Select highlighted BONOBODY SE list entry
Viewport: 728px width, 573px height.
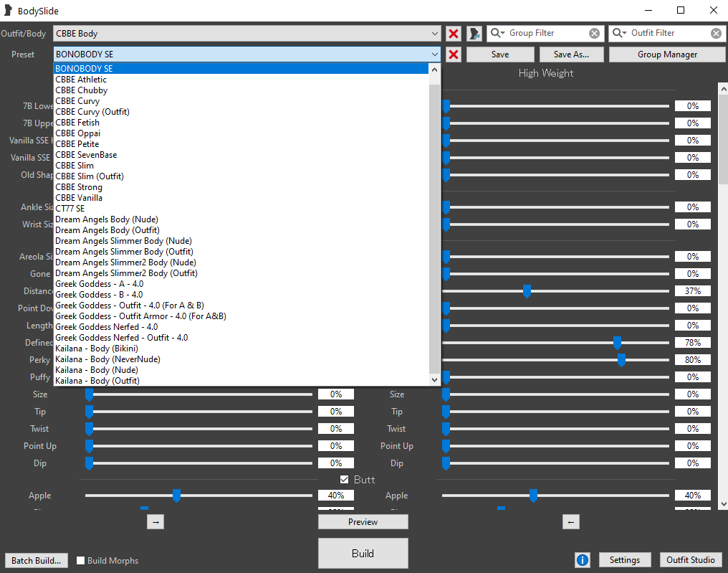click(241, 68)
